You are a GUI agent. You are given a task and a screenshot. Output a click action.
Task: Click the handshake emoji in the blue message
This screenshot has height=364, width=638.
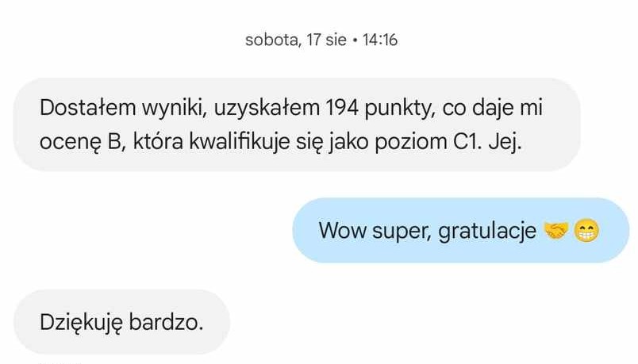point(555,231)
